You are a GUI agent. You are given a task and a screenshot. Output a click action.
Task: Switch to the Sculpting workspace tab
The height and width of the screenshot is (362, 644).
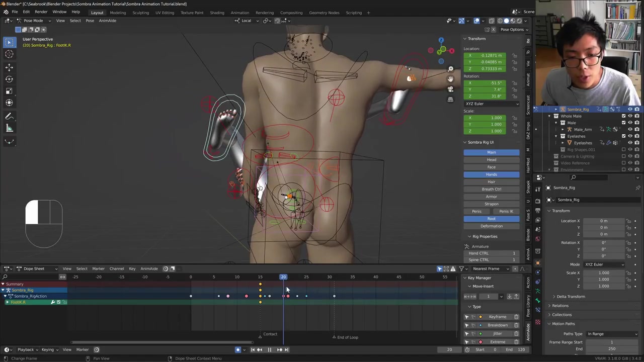140,13
